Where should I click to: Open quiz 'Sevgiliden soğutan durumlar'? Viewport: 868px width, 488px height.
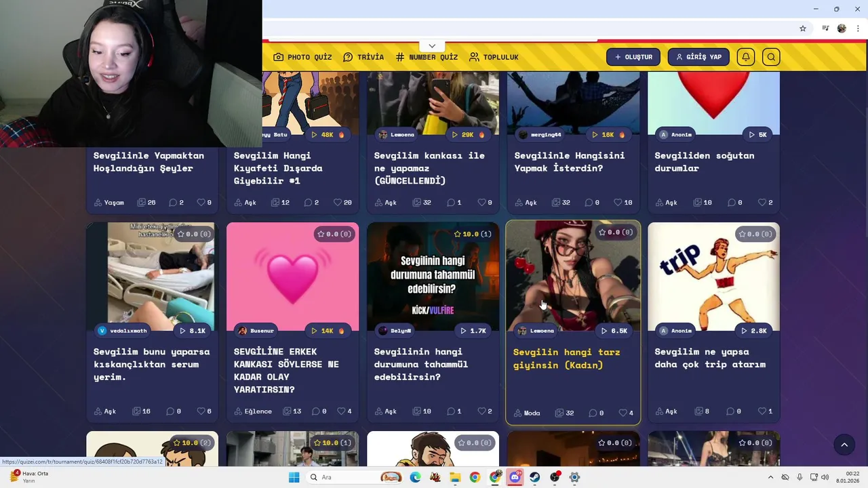point(704,161)
